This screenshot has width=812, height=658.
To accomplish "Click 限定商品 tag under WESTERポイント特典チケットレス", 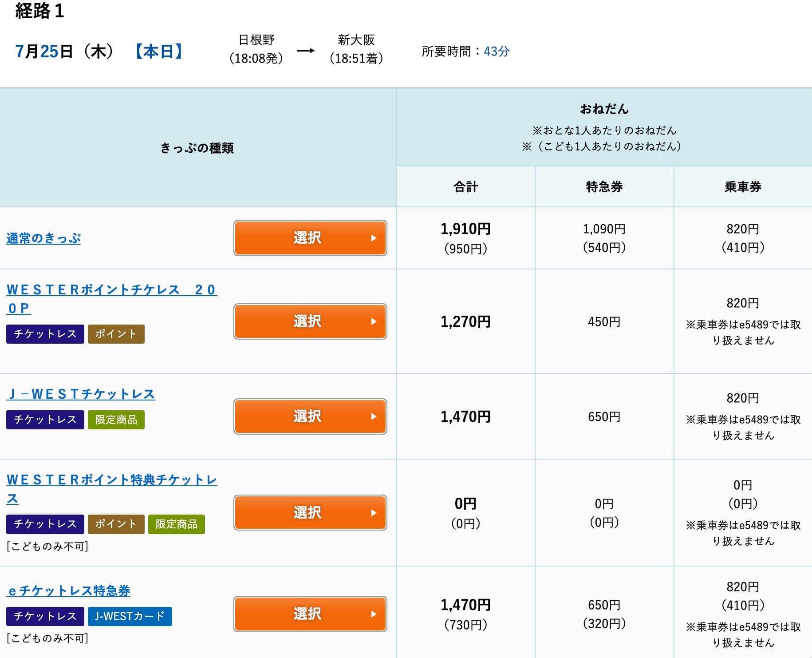I will point(177,524).
